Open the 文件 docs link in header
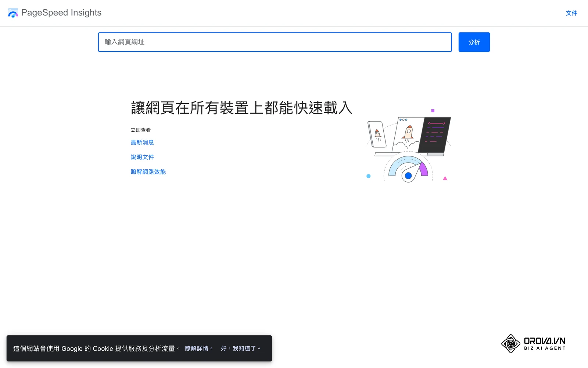588x368 pixels. [x=571, y=13]
